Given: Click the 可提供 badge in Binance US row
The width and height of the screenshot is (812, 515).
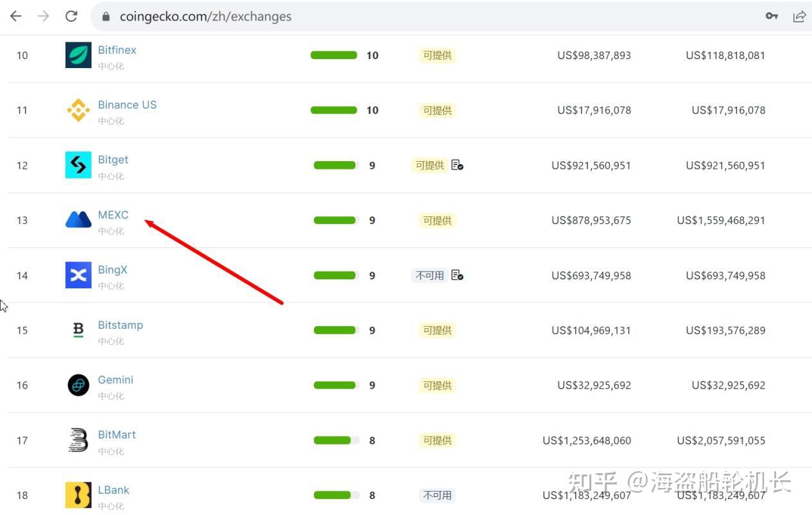Looking at the screenshot, I should pos(437,110).
